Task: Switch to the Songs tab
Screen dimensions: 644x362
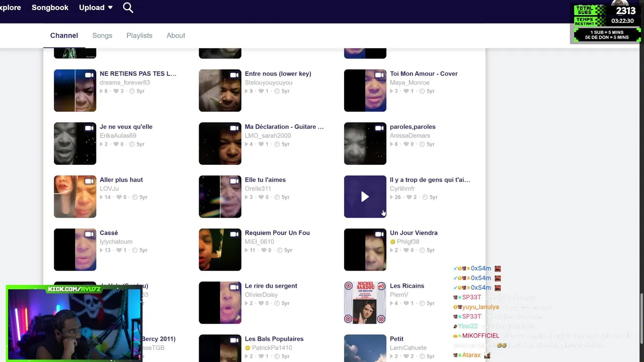Action: click(x=102, y=36)
